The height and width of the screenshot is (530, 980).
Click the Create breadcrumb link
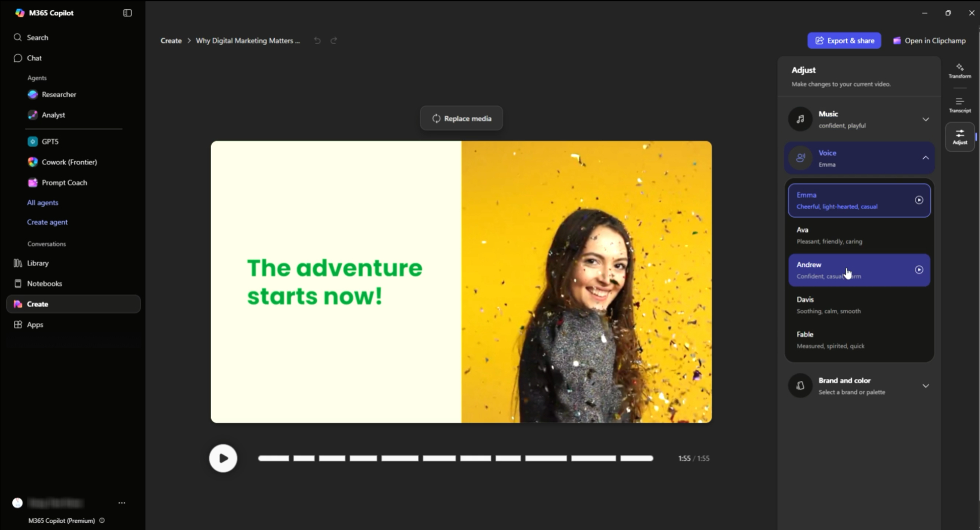click(171, 40)
